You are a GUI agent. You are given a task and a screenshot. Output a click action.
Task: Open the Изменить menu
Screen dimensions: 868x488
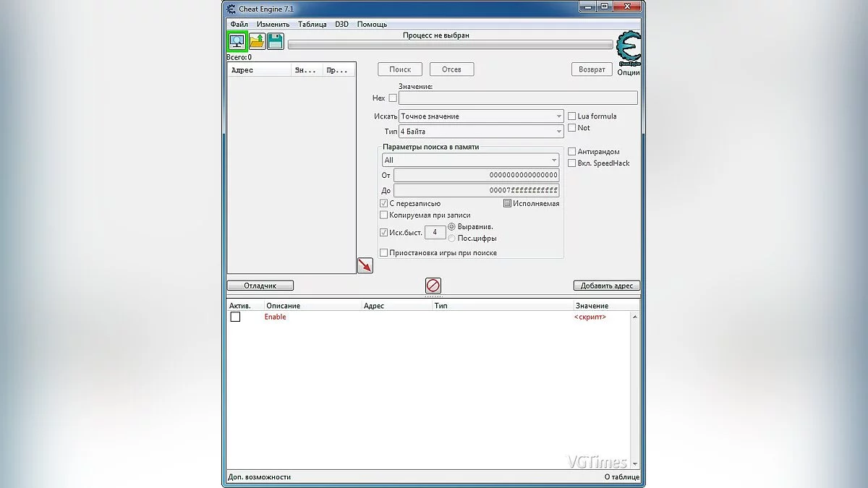point(273,25)
